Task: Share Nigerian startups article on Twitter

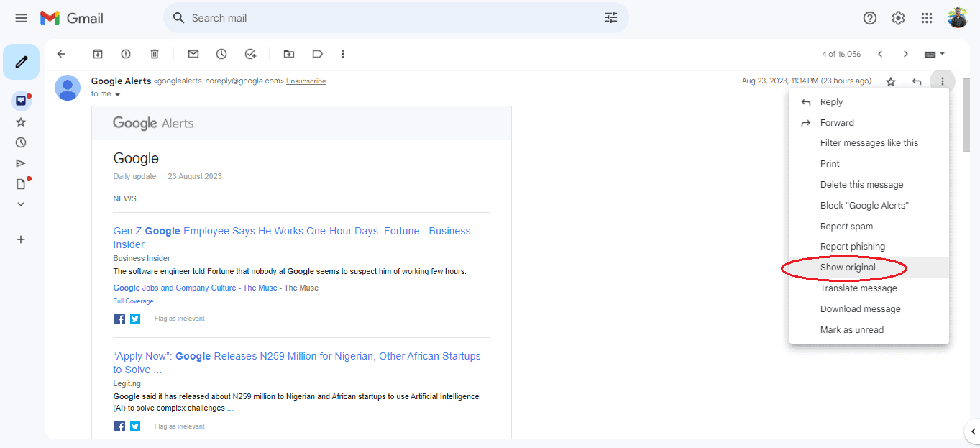Action: [135, 426]
